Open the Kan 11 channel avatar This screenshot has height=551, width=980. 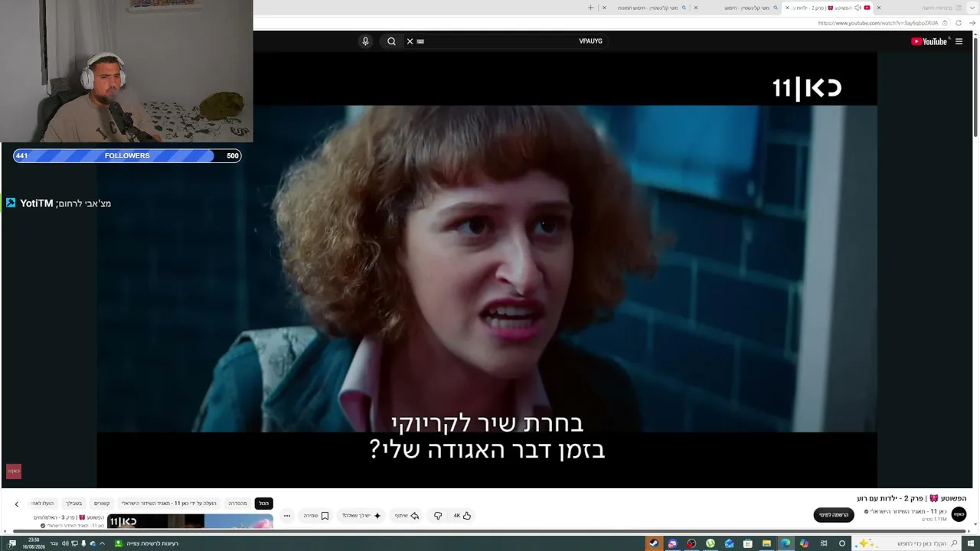pos(959,515)
